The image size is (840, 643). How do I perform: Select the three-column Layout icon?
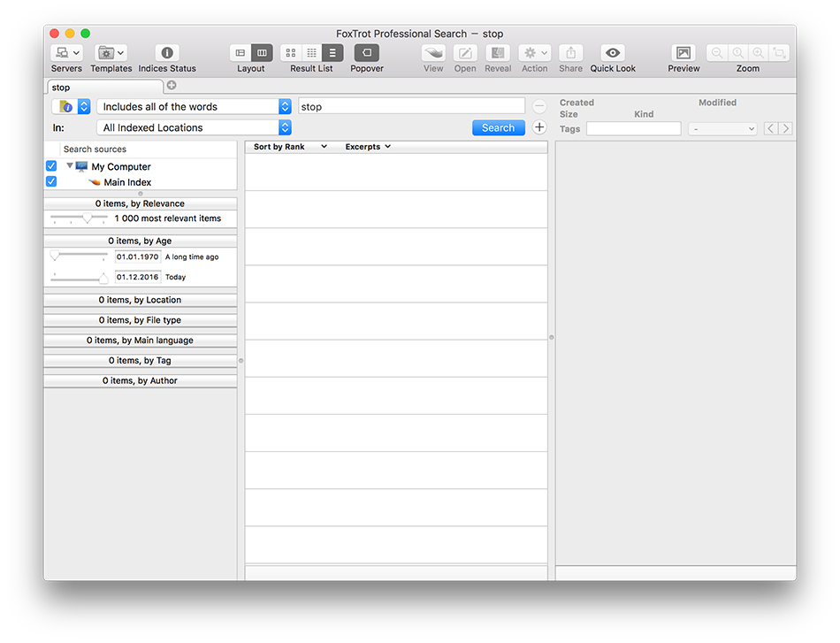pyautogui.click(x=262, y=52)
